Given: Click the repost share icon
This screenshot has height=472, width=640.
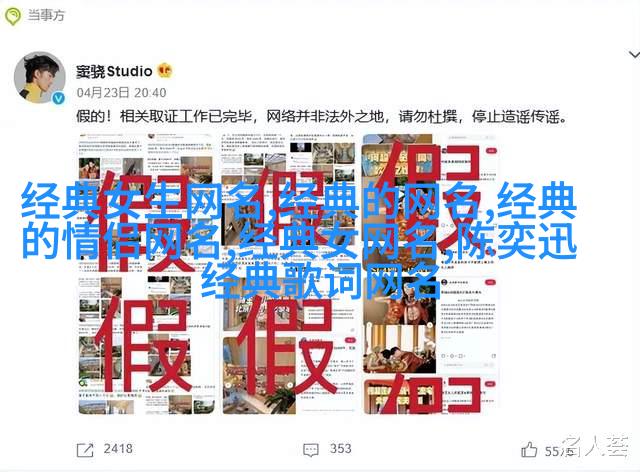Looking at the screenshot, I should [x=85, y=450].
